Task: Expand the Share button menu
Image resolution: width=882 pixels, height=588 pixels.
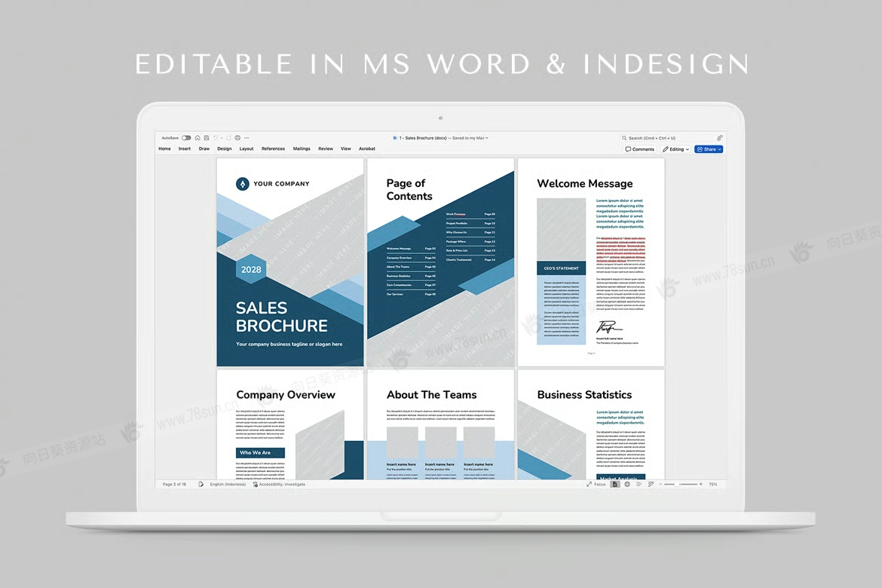Action: click(709, 149)
